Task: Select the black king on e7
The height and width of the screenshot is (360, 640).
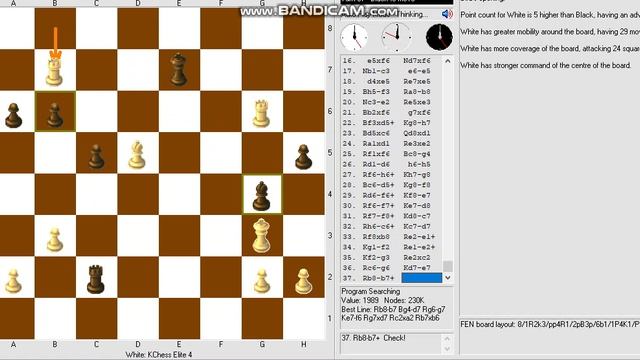Action: click(178, 69)
